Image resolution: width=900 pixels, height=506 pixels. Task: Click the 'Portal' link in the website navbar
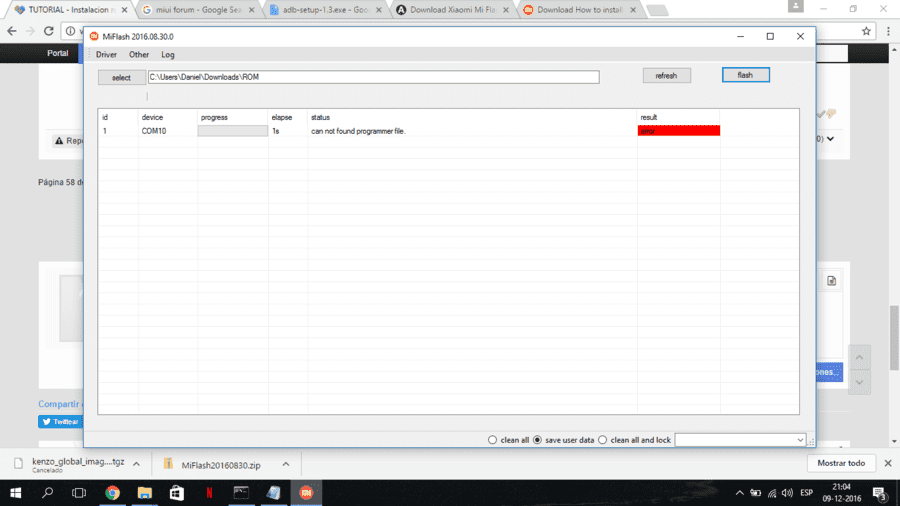pyautogui.click(x=57, y=53)
